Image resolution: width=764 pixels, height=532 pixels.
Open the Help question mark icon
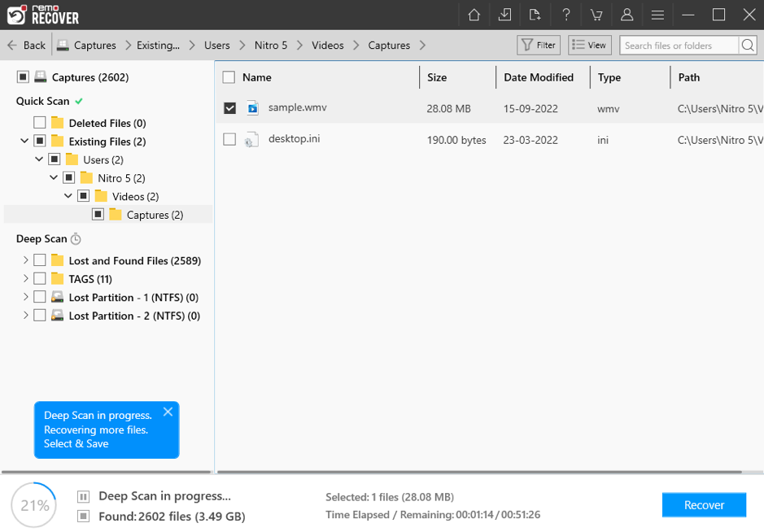pos(565,15)
